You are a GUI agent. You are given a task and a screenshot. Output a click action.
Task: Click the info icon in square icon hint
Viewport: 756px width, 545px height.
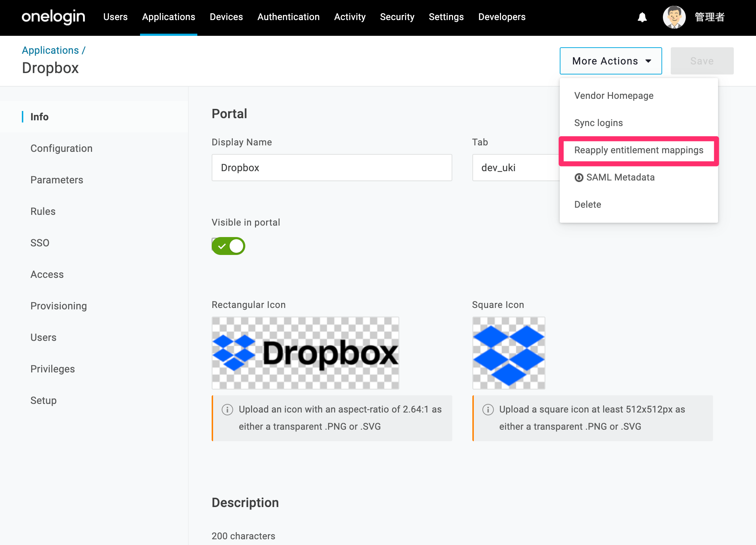pyautogui.click(x=488, y=409)
